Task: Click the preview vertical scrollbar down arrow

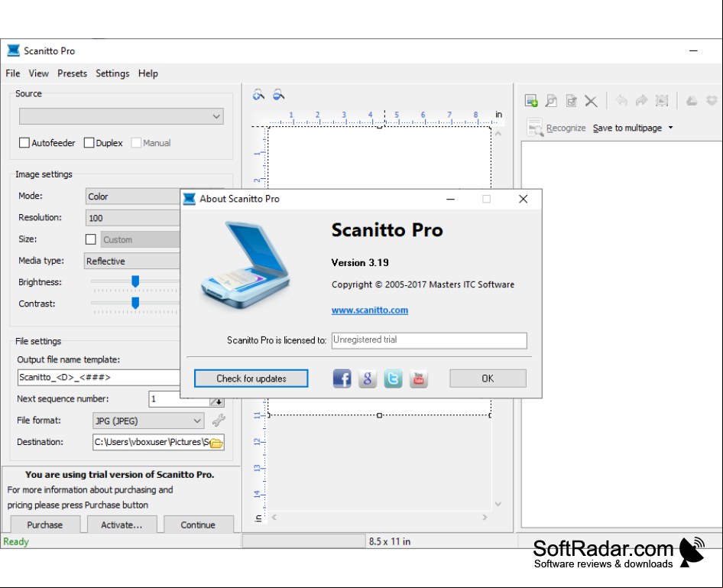Action: pyautogui.click(x=498, y=504)
